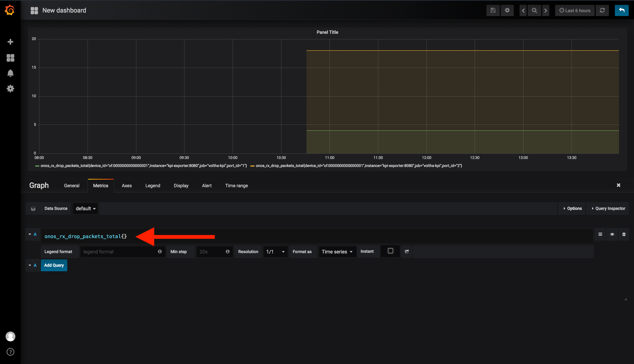Open New dashboard title dropdown
Screen dimensions: 634x364
click(64, 10)
